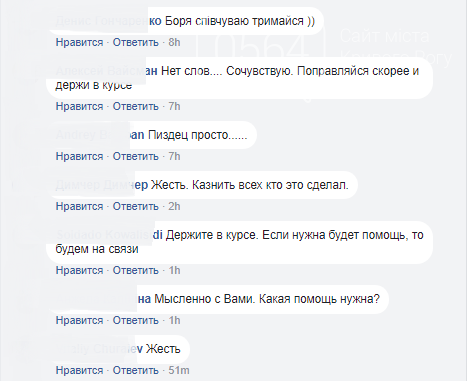Click the 'Боря співчуваю тримайся' comment bubble
This screenshot has width=467, height=381.
(186, 21)
